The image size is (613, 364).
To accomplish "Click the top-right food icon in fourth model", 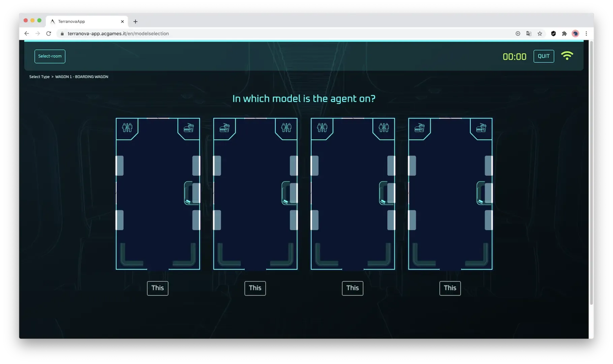I will [x=481, y=128].
